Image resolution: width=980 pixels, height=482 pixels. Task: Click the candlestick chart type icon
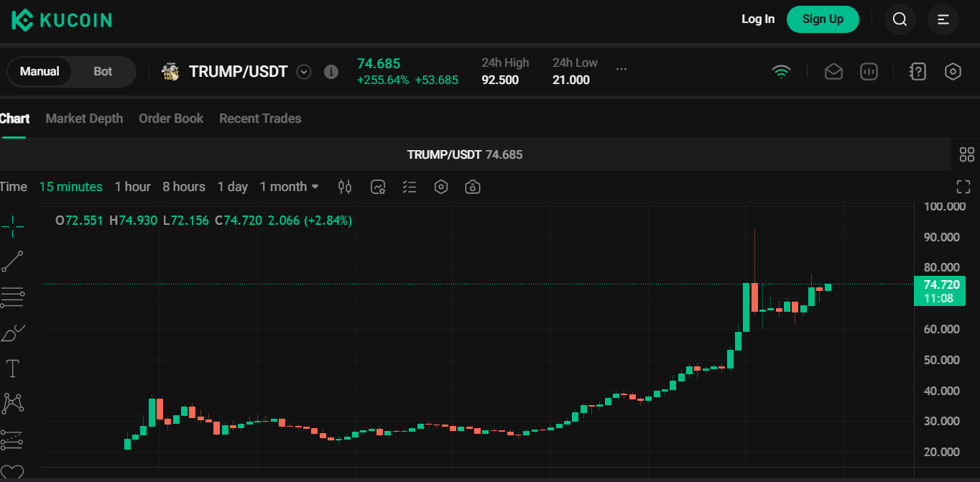point(345,187)
